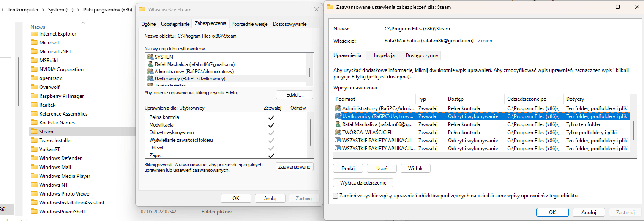Select Windows Photo Viewer folder name
The image size is (644, 221).
coord(65,194)
